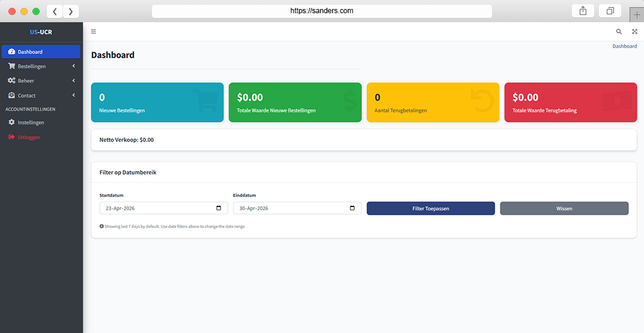The height and width of the screenshot is (333, 644).
Task: Click the browser back arrow
Action: [55, 11]
